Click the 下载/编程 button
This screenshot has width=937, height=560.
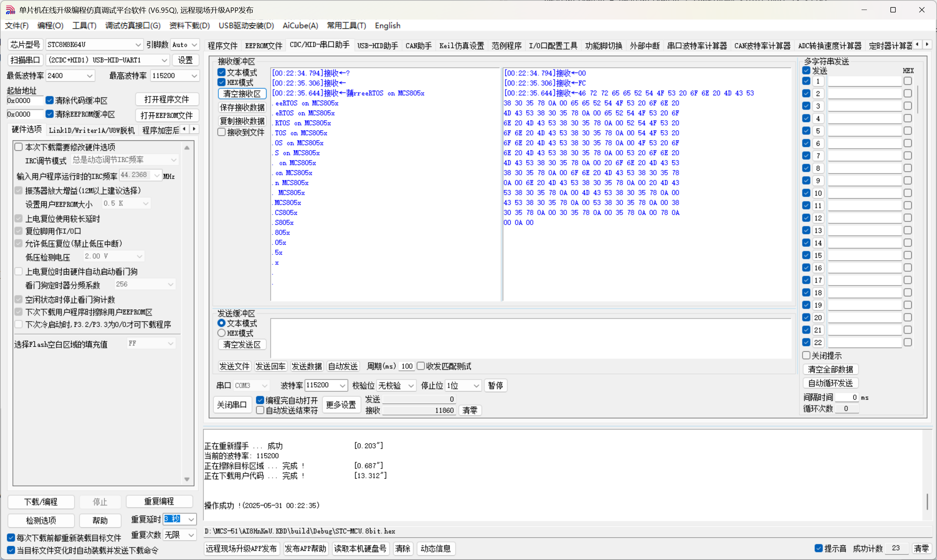point(41,501)
